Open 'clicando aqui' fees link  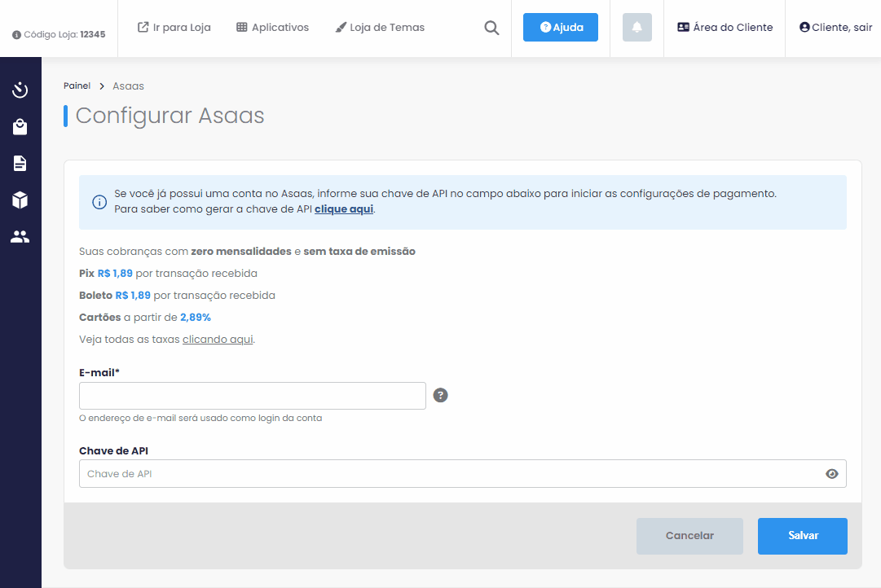tap(218, 340)
